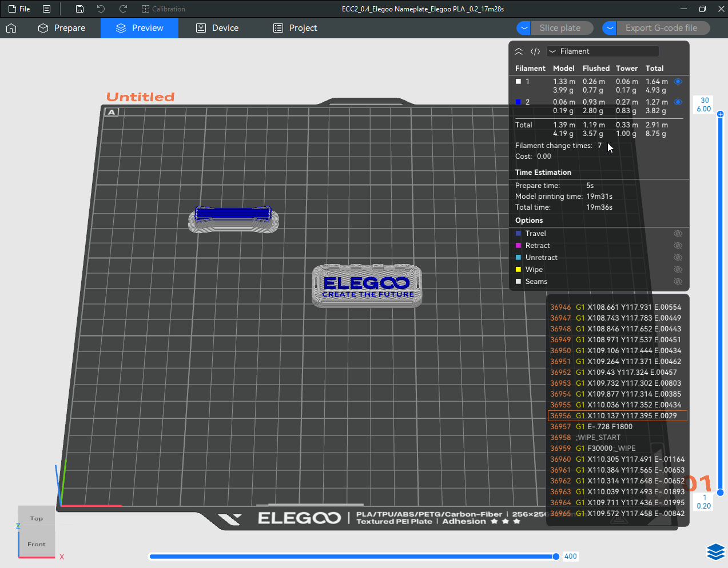Image resolution: width=728 pixels, height=568 pixels.
Task: Minimize the slicer window
Action: pyautogui.click(x=684, y=9)
